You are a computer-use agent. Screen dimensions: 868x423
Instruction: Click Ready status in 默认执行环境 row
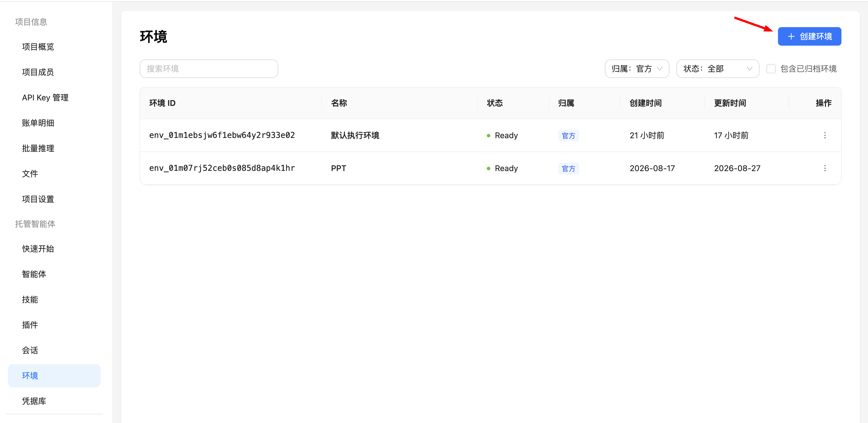click(x=502, y=135)
